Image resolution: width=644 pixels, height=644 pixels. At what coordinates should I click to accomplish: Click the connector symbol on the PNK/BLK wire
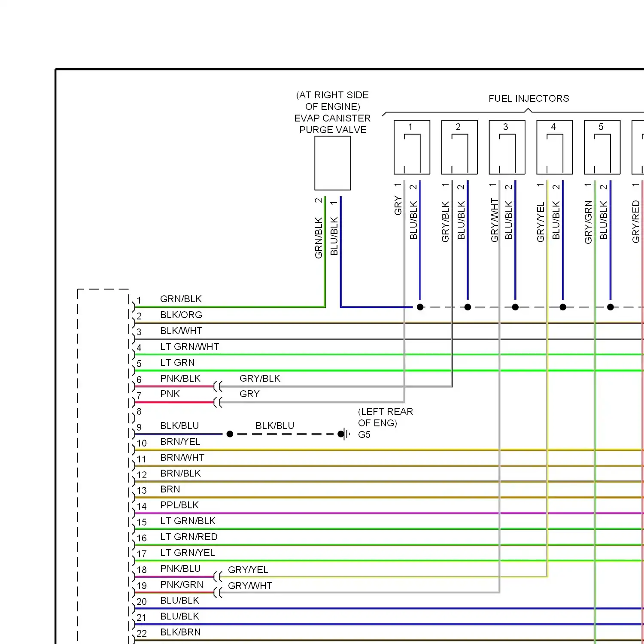tap(218, 386)
